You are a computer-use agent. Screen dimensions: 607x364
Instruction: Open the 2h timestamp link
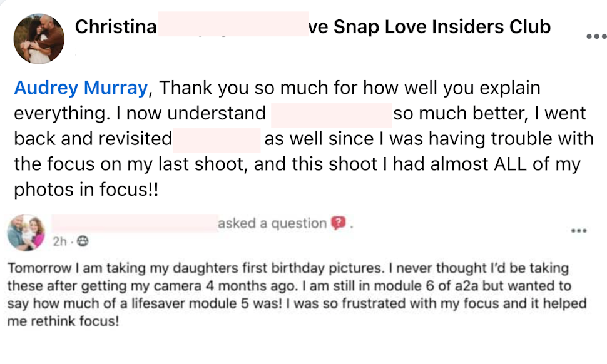click(x=59, y=241)
